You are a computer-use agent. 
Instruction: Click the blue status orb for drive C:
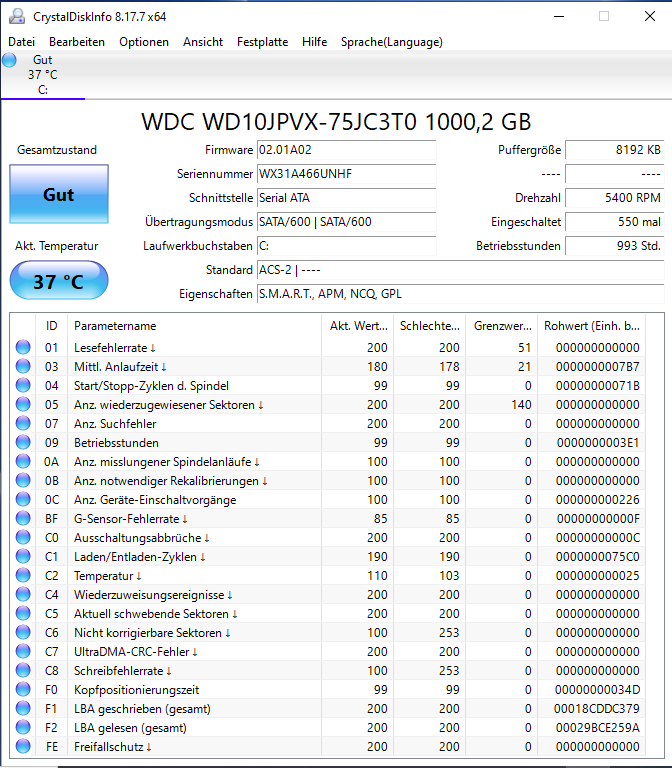[x=9, y=60]
